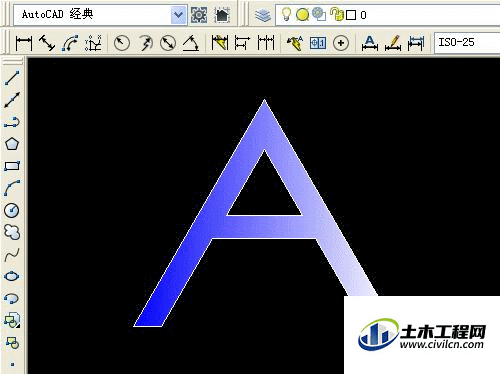The image size is (500, 374).
Task: Select the Spline tool
Action: [12, 255]
